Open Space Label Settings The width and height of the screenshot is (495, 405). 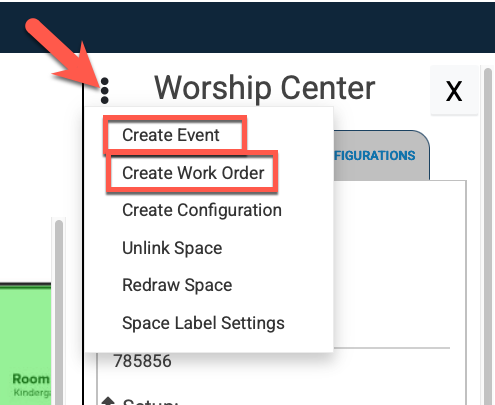203,323
